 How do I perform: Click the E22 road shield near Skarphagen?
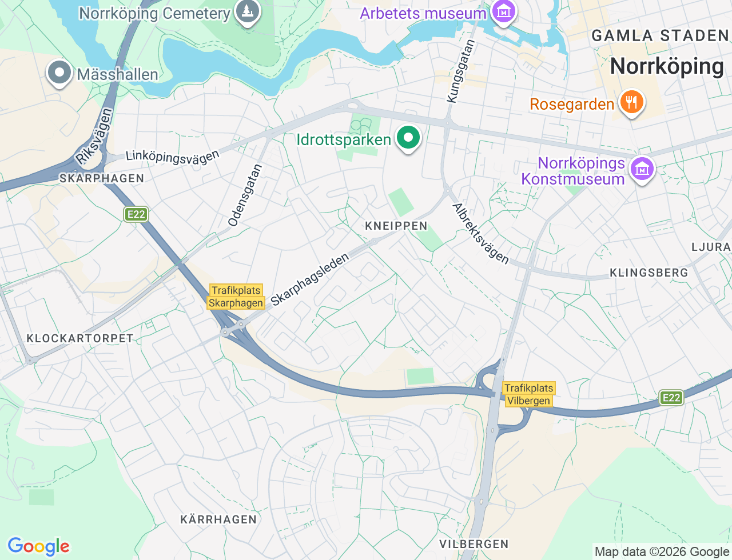(136, 214)
